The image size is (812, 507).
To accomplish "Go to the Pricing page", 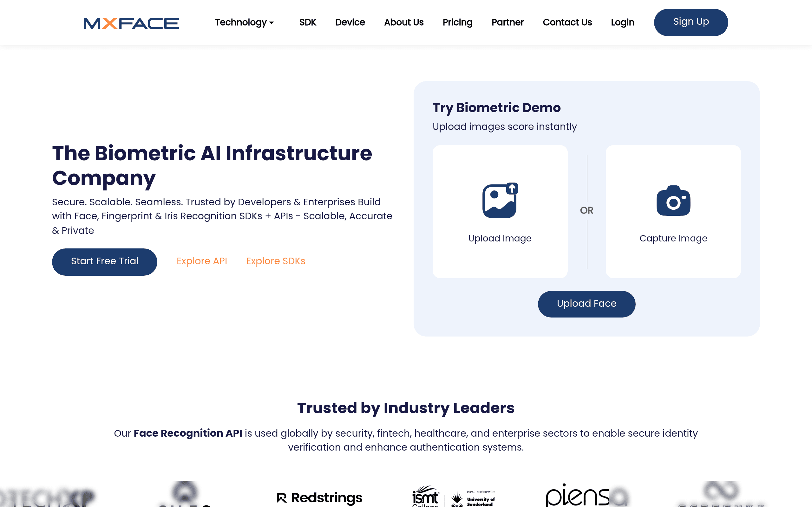I will pyautogui.click(x=457, y=22).
